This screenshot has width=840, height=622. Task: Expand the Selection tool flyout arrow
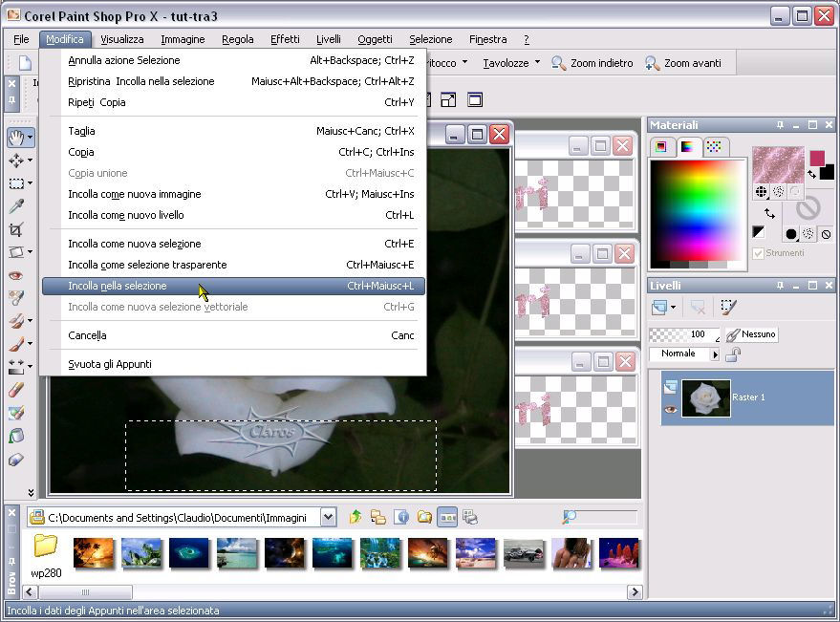click(x=30, y=183)
